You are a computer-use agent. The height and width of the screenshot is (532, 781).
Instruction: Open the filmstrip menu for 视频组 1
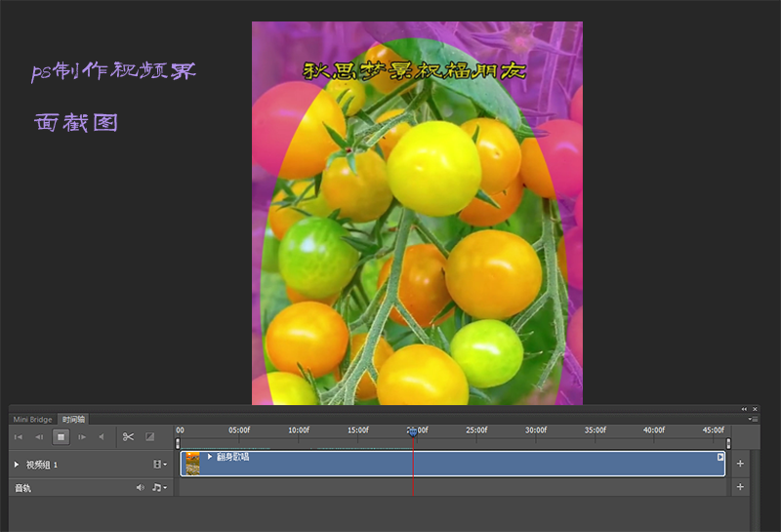[x=159, y=465]
